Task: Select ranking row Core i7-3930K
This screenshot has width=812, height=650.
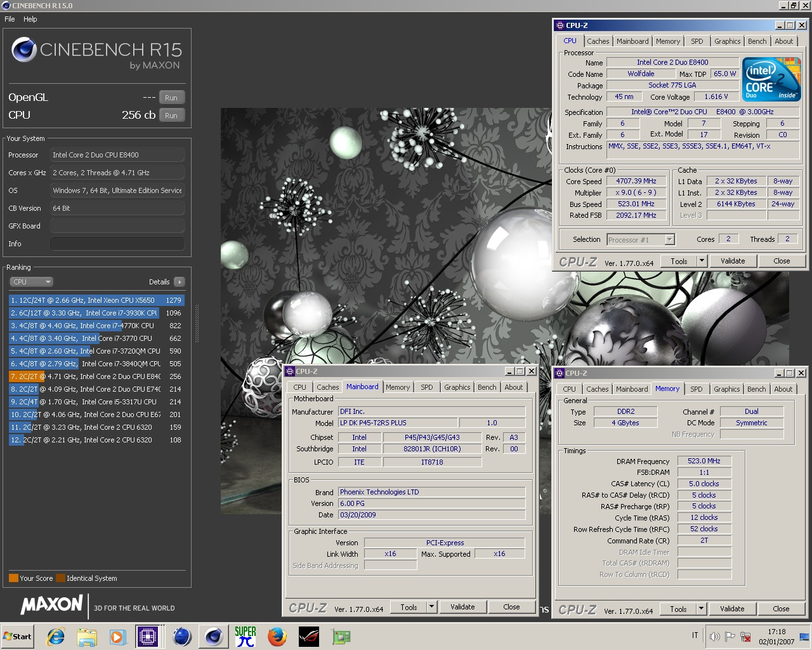Action: [x=96, y=313]
